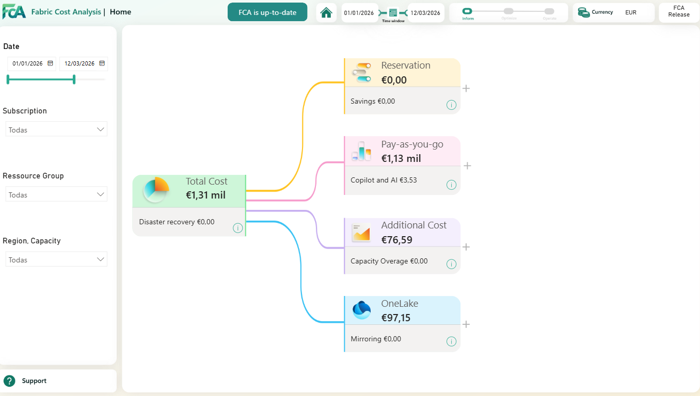The height and width of the screenshot is (396, 700).
Task: Select the Operate stage toggle
Action: [550, 11]
